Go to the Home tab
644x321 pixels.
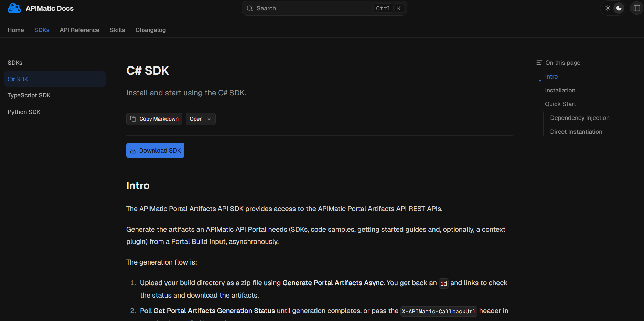(x=16, y=30)
